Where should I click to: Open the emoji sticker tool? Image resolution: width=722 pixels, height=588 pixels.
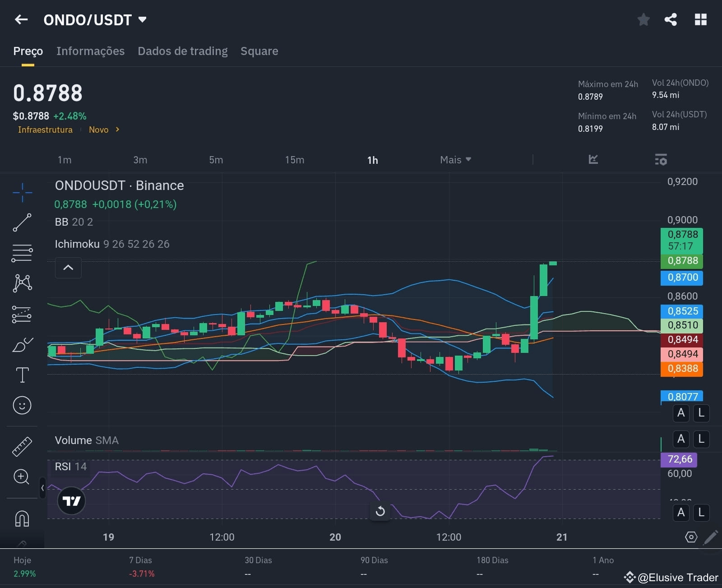(22, 405)
